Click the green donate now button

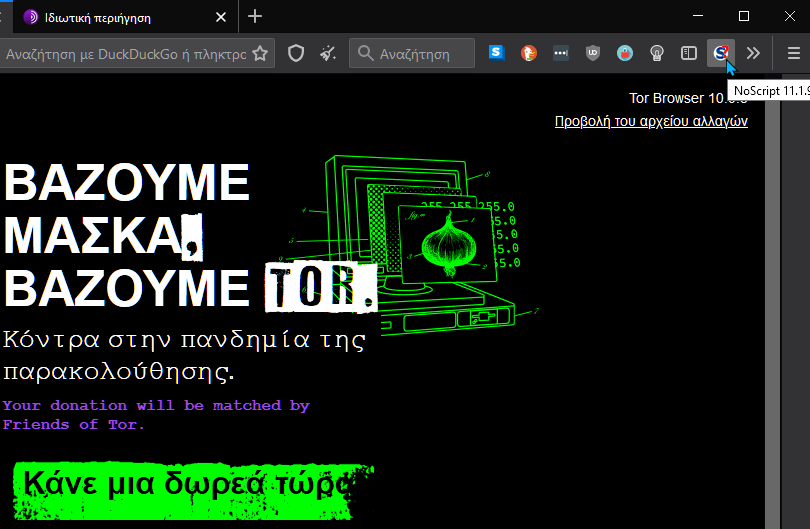(x=193, y=491)
